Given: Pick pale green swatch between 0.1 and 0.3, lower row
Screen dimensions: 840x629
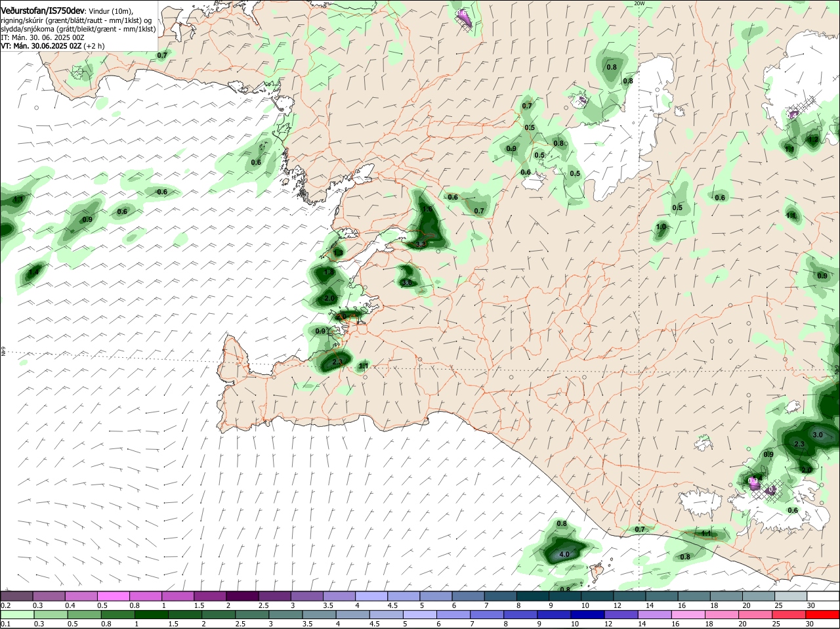Looking at the screenshot, I should coord(17,615).
